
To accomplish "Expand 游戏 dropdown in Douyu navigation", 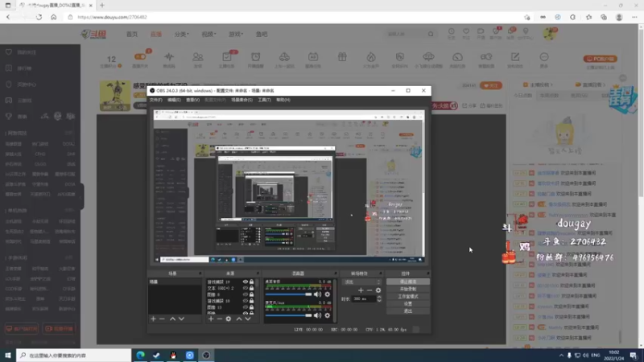I will coord(236,34).
